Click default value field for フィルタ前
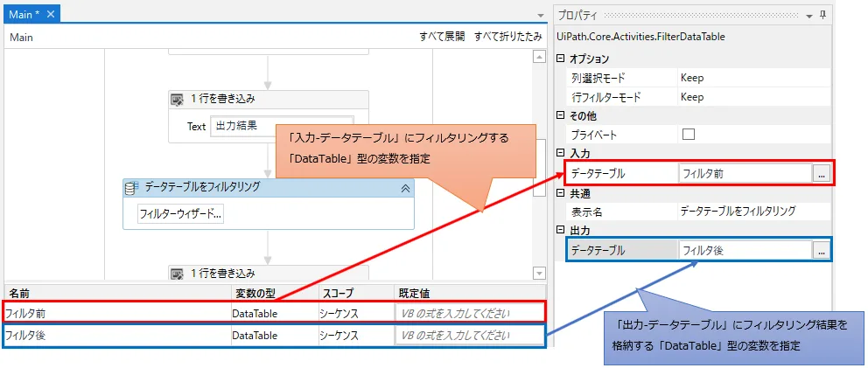Viewport: 868px width, 368px height. pyautogui.click(x=469, y=313)
